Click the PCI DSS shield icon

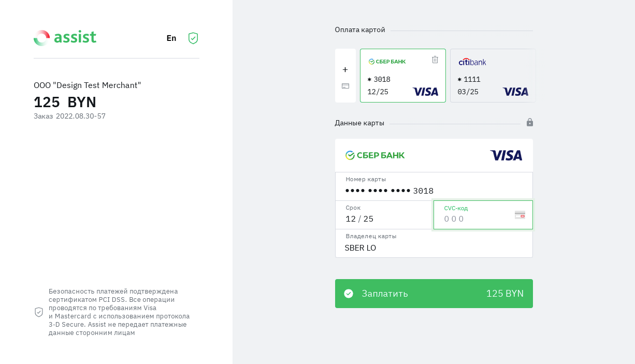39,312
